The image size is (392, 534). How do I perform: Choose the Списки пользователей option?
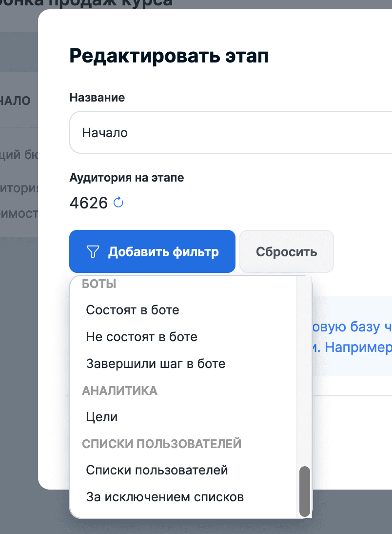click(157, 470)
